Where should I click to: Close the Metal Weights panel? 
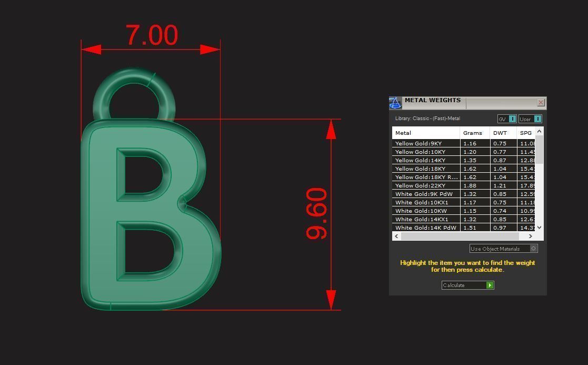tap(541, 102)
